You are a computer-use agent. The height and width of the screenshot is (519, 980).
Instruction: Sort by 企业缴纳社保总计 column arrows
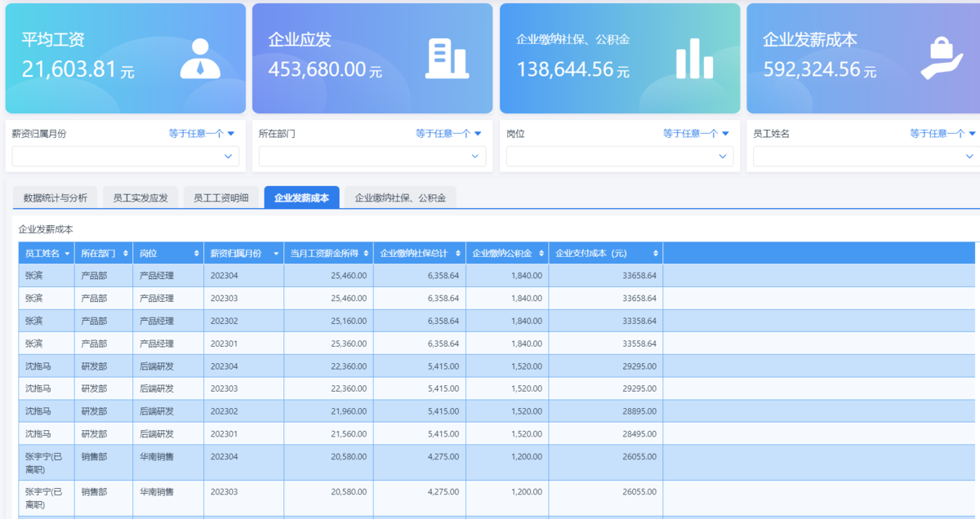tap(459, 254)
